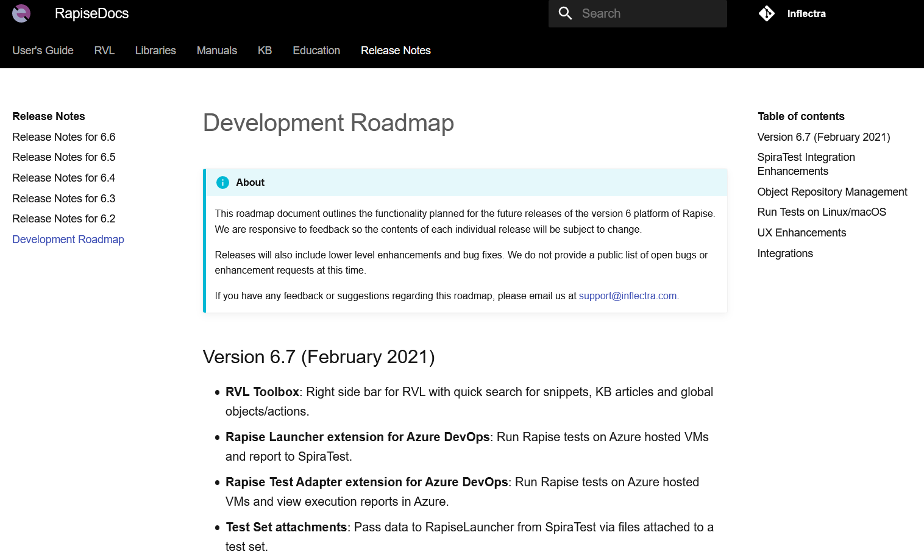Open the Education tab
The image size is (924, 560).
tap(316, 51)
